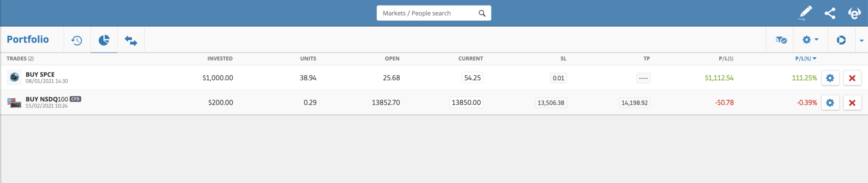The width and height of the screenshot is (868, 183).
Task: Sort by P/L(%) column header
Action: [x=806, y=58]
